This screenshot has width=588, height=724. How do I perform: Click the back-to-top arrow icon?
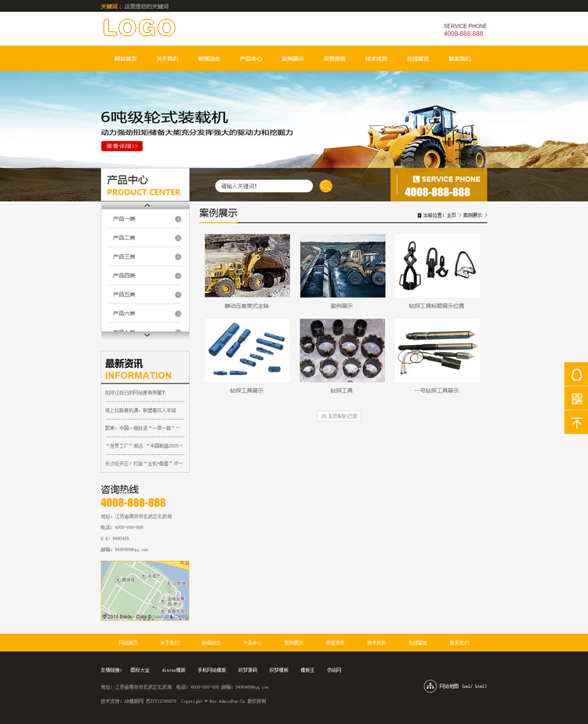tap(576, 423)
